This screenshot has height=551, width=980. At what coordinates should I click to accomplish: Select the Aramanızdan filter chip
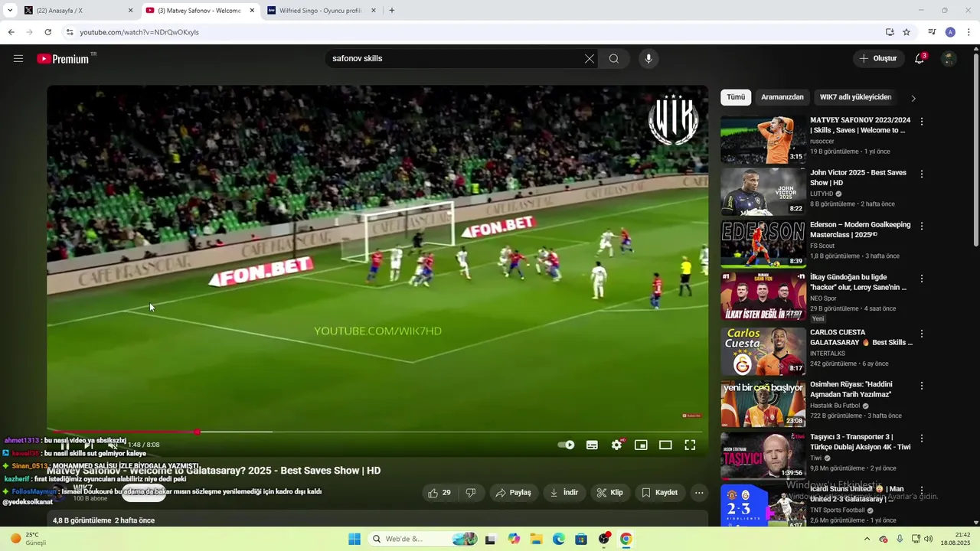click(782, 97)
